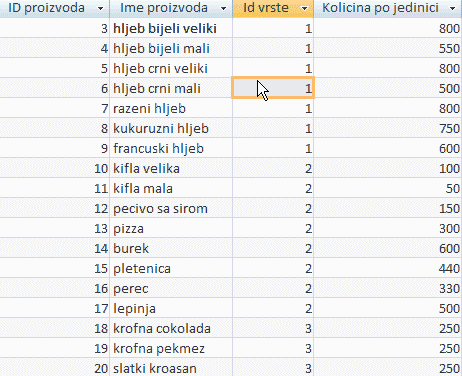Select the 'pizza' product name cell

coord(171,228)
